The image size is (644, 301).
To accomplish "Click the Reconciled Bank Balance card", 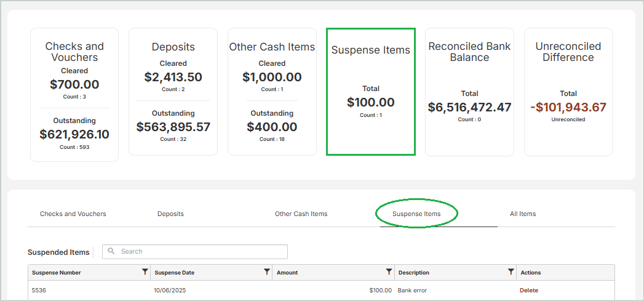I will pyautogui.click(x=469, y=92).
